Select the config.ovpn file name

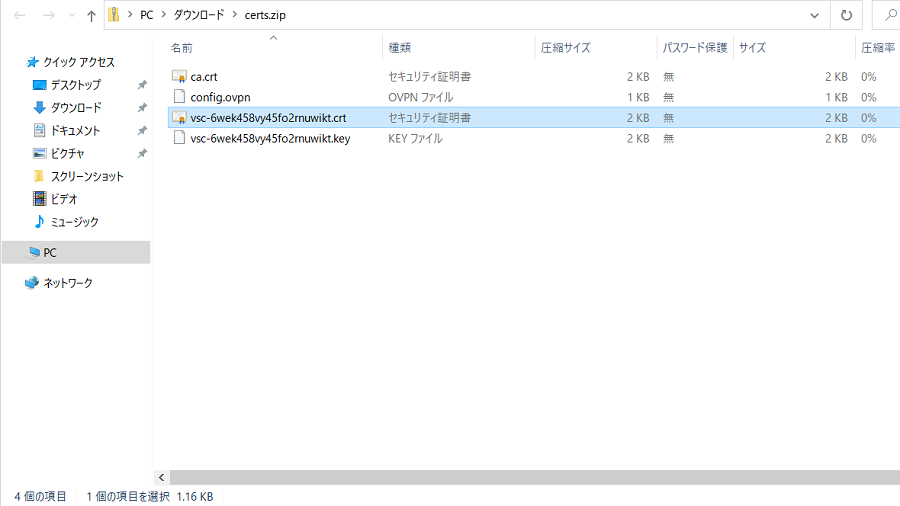[220, 98]
